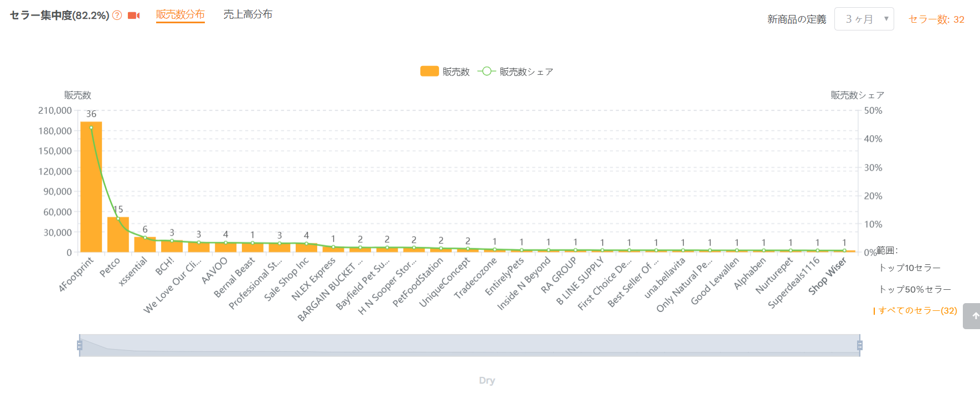Select すべてのセラー(32) range option
Screen dimensions: 980x394
(x=916, y=310)
